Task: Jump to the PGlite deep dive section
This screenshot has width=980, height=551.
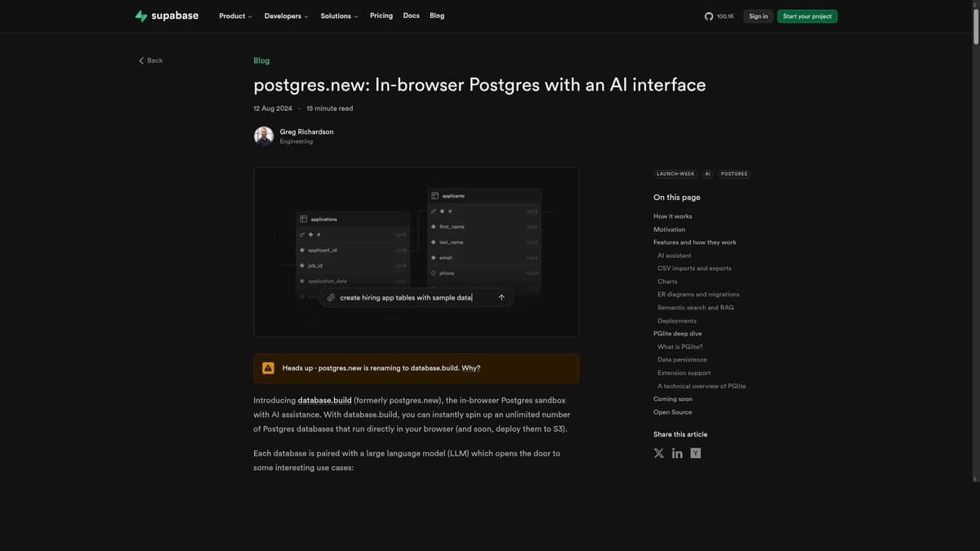Action: point(676,333)
